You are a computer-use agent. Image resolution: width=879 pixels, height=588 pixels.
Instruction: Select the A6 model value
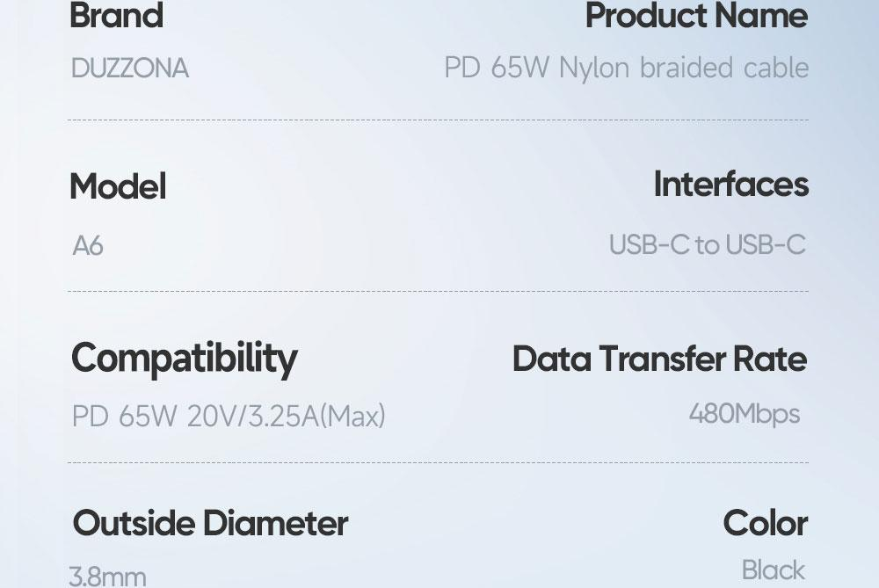pyautogui.click(x=88, y=246)
